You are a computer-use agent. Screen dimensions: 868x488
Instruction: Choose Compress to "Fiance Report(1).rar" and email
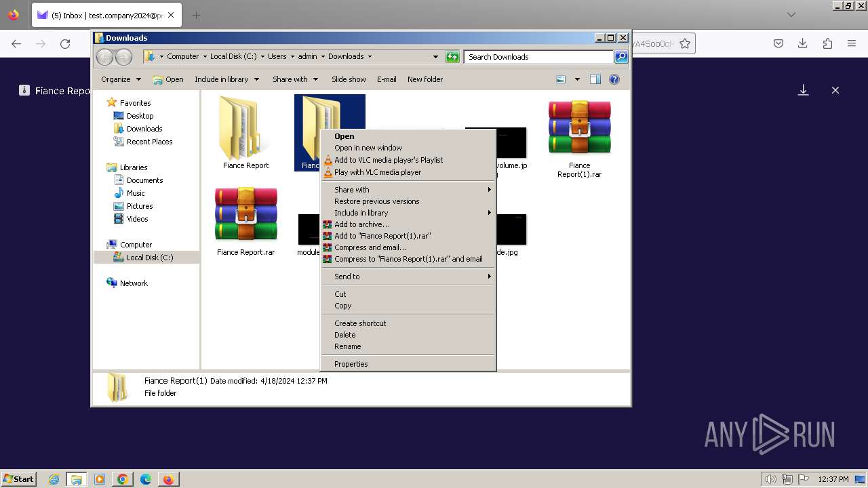point(408,259)
